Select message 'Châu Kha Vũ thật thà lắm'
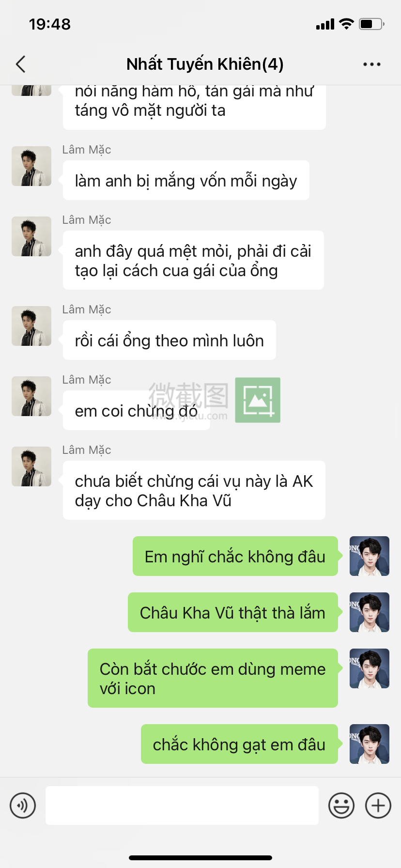 pos(233,612)
